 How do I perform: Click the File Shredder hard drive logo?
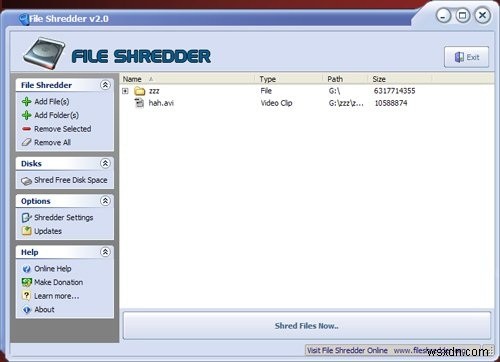click(x=44, y=54)
